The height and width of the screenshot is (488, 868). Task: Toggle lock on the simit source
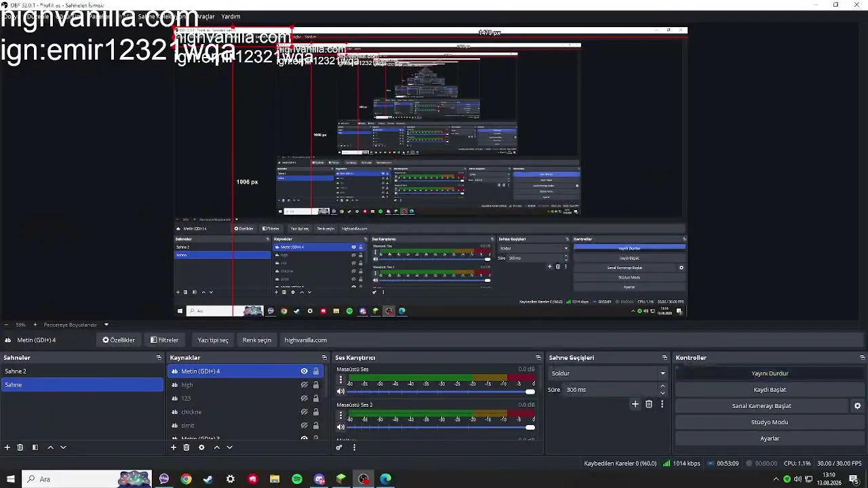(315, 426)
